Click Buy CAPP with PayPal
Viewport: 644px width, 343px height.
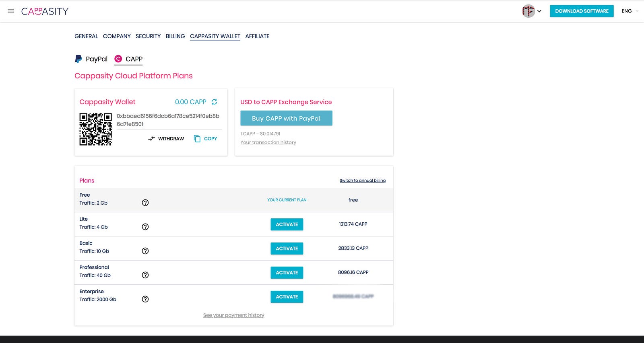coord(286,118)
